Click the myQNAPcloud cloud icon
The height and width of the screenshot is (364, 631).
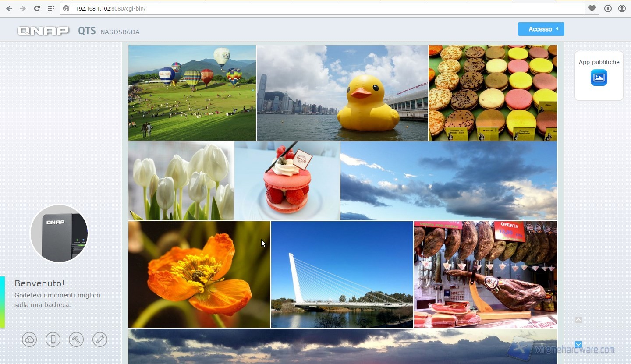(29, 339)
